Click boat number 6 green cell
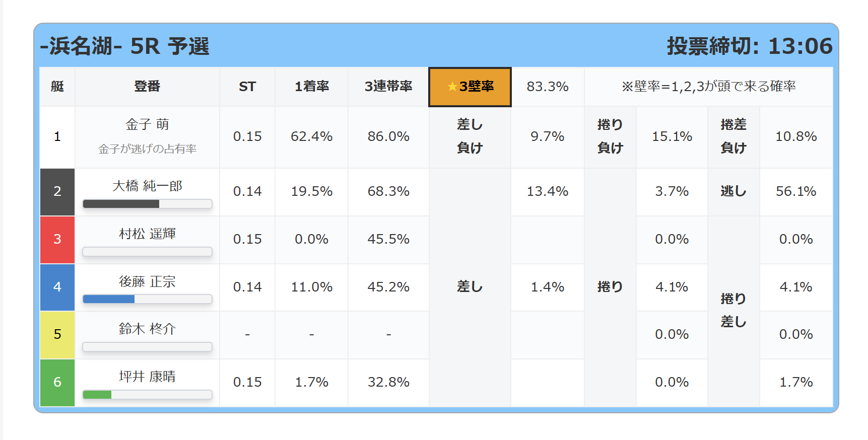This screenshot has height=440, width=868. [57, 383]
